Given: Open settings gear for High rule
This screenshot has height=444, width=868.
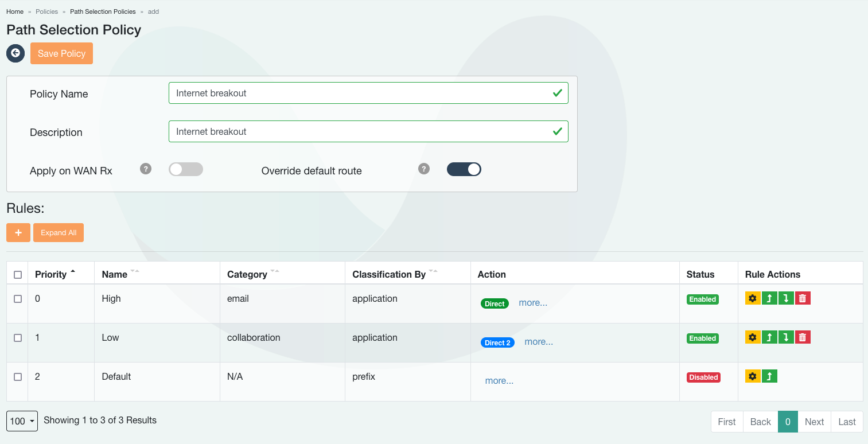Looking at the screenshot, I should point(753,298).
